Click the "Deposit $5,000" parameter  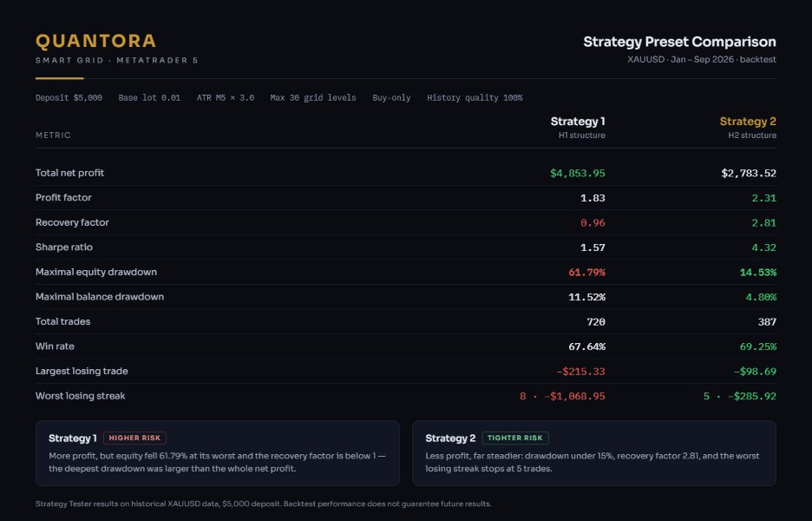69,97
